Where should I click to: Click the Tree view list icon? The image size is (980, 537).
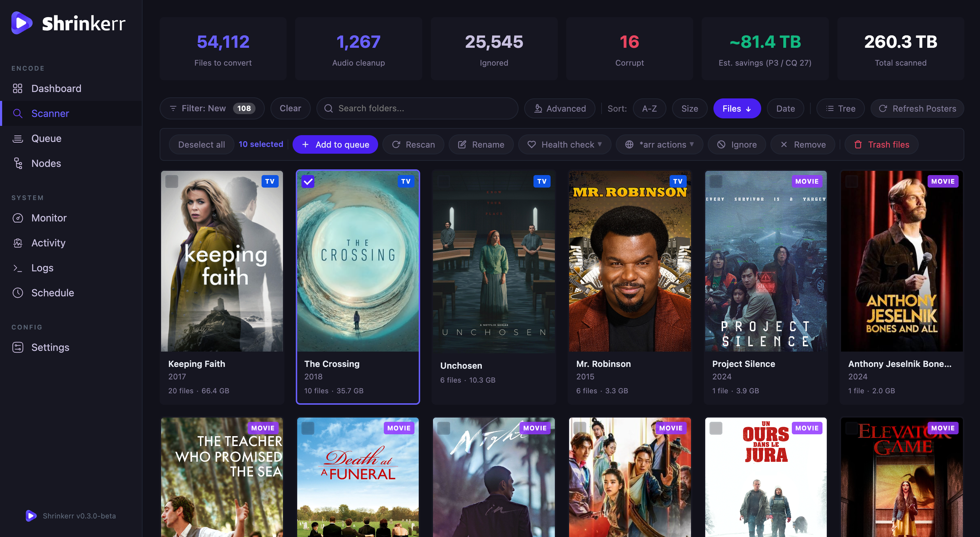pos(830,108)
